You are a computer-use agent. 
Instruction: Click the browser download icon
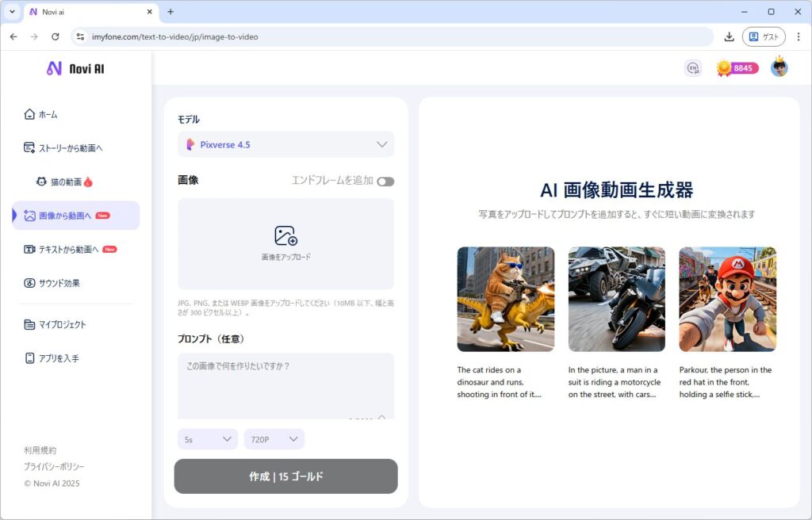click(729, 36)
